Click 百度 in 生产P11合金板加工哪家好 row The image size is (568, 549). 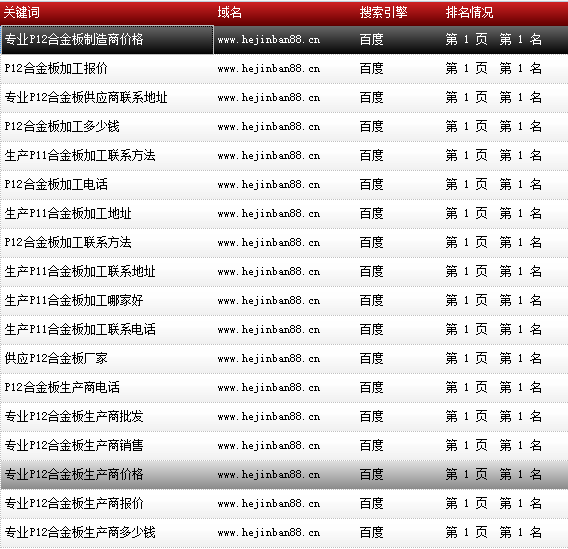coord(371,300)
